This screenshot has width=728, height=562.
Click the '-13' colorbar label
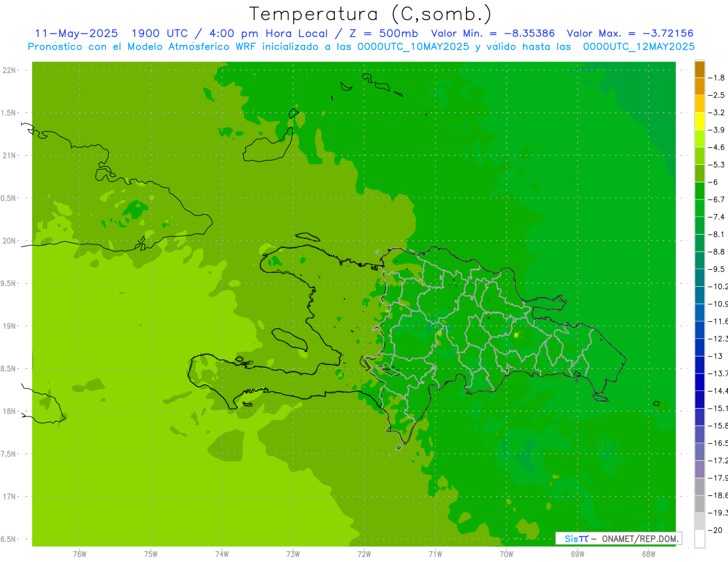[716, 356]
